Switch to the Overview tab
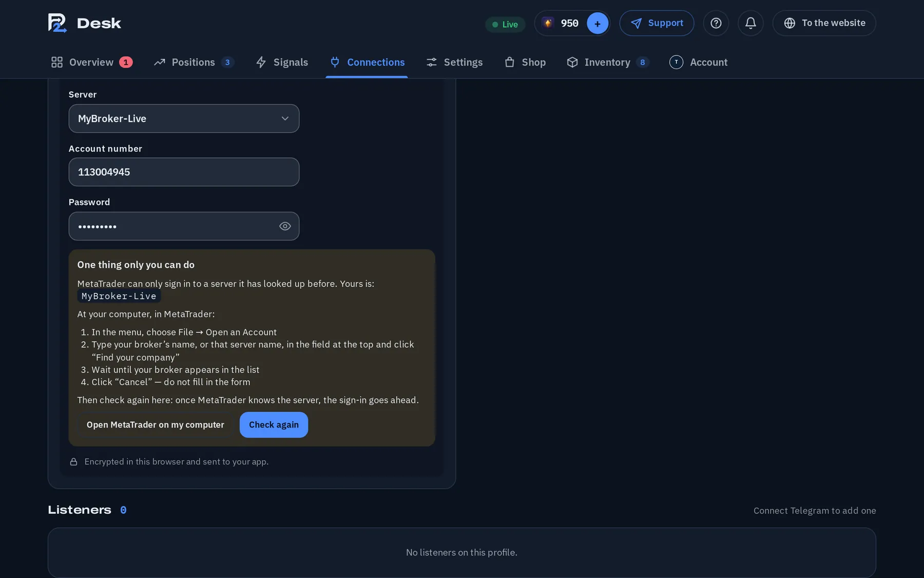 coord(92,62)
